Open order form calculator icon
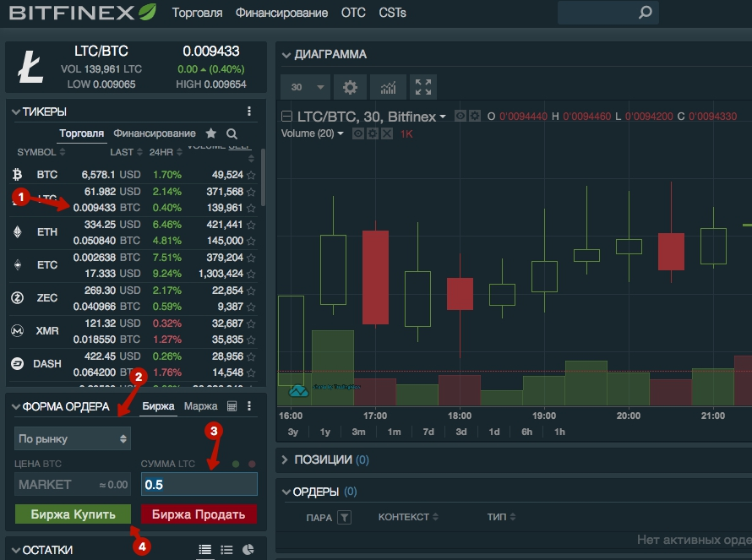This screenshot has height=560, width=752. (x=232, y=406)
